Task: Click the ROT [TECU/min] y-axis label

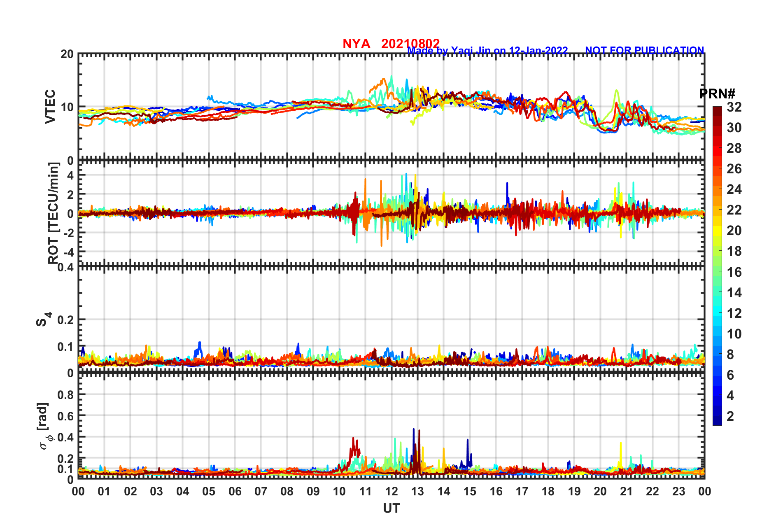Action: click(x=54, y=213)
